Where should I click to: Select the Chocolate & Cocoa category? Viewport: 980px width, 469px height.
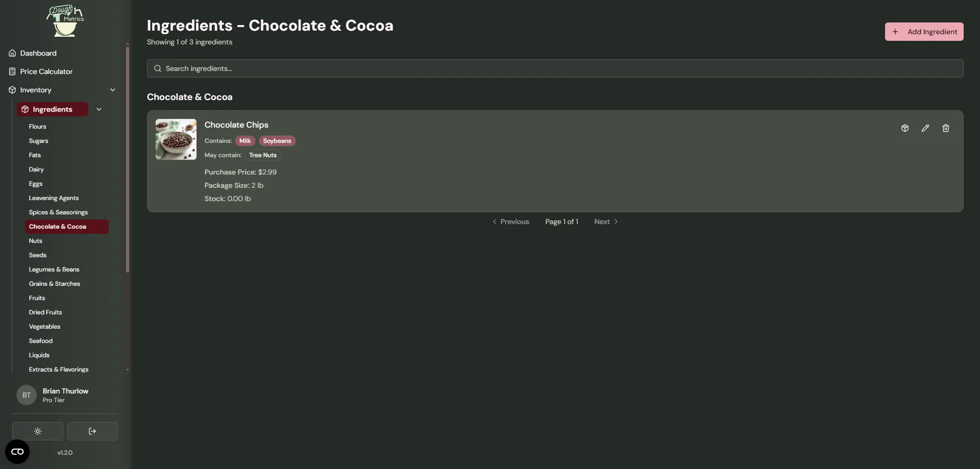click(x=58, y=227)
